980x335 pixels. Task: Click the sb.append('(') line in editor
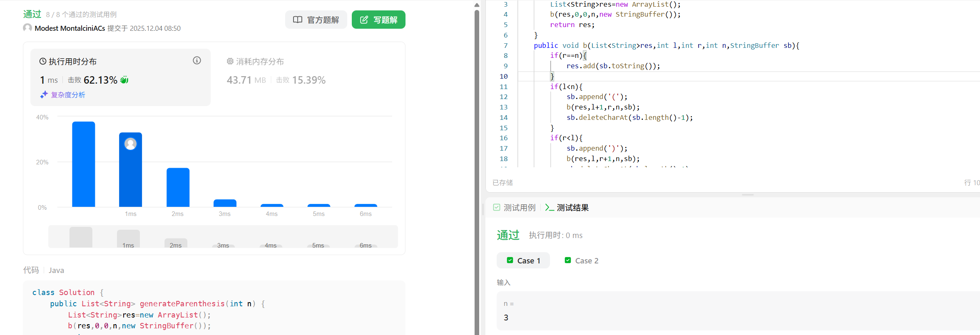click(597, 97)
